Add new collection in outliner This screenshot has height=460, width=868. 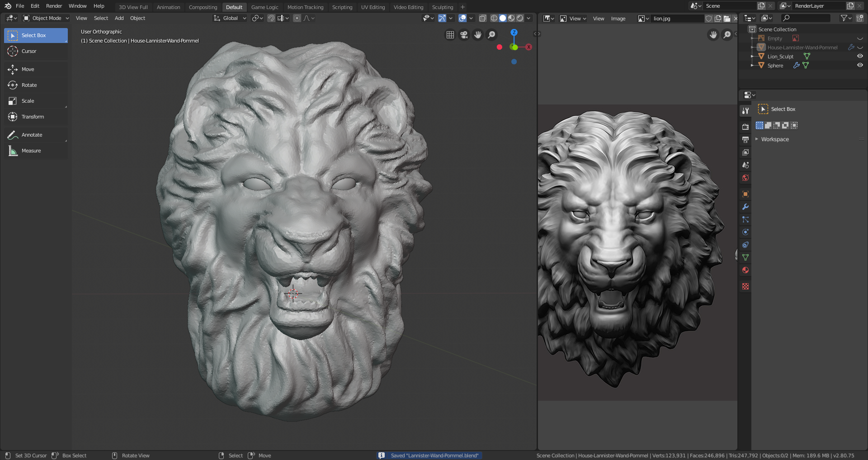(x=860, y=18)
